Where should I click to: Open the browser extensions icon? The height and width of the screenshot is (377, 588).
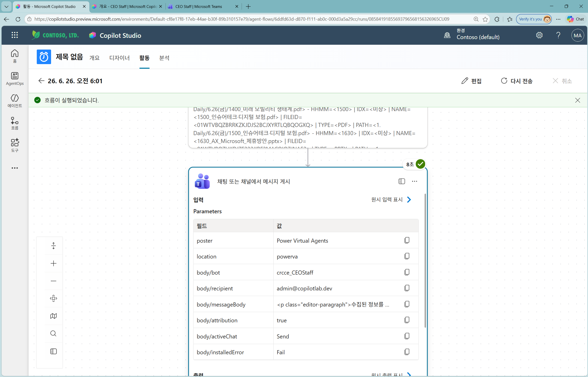pyautogui.click(x=497, y=19)
